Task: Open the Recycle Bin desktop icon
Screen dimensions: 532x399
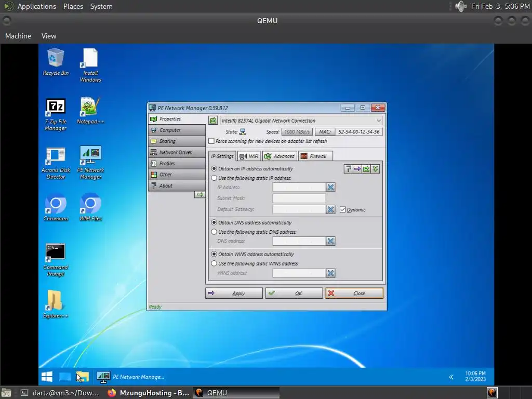Action: (56, 62)
